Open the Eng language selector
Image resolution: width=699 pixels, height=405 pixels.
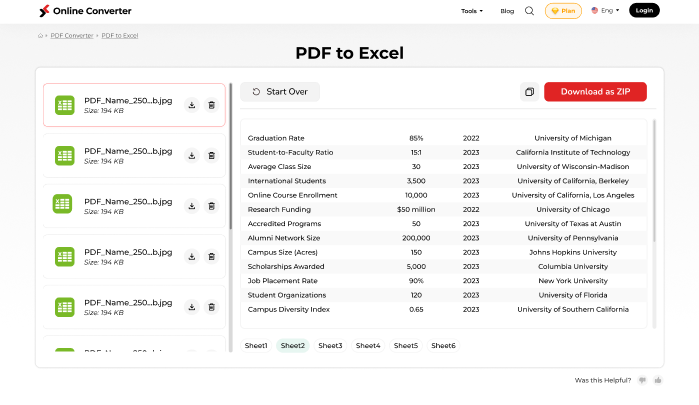[x=605, y=11]
